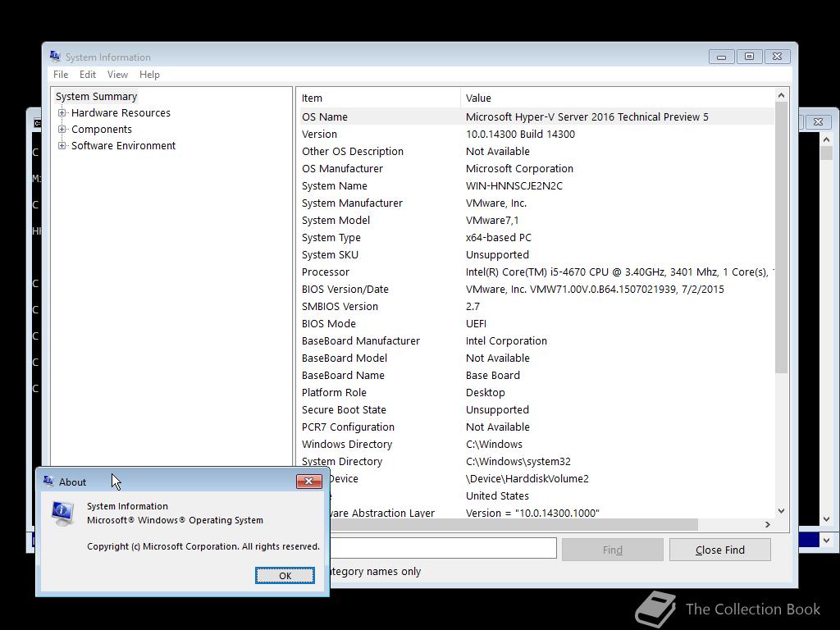Click the Close Find button
Viewport: 840px width, 630px height.
(720, 550)
